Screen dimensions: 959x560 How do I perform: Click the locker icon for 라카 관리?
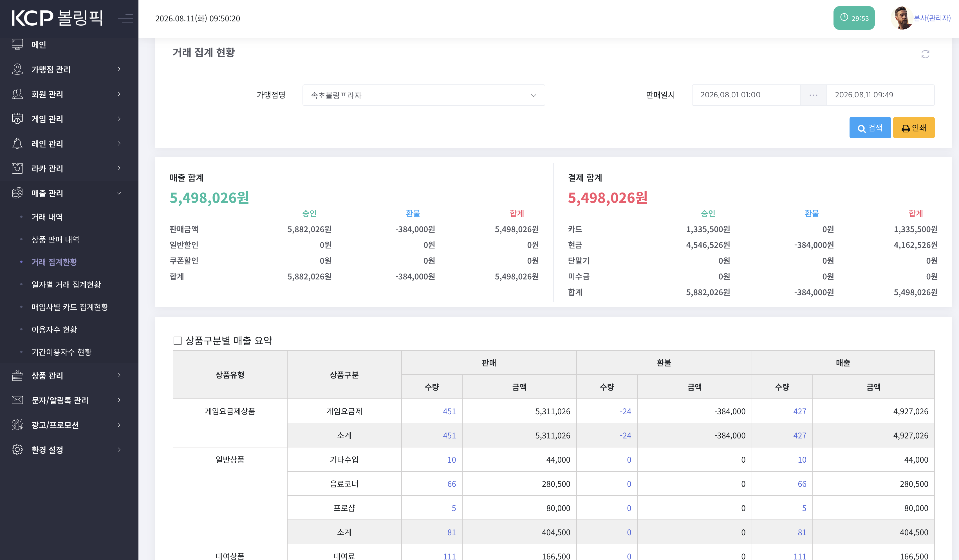[x=17, y=168]
